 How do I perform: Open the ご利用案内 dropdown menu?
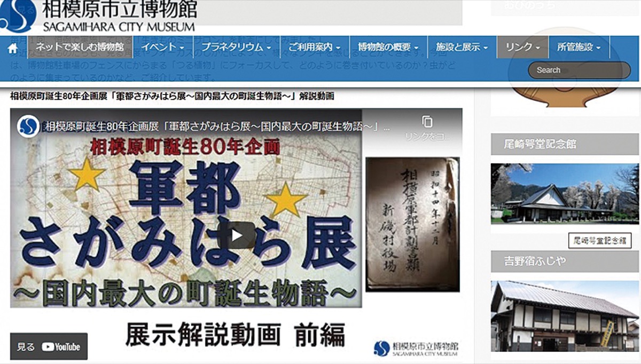coord(314,47)
